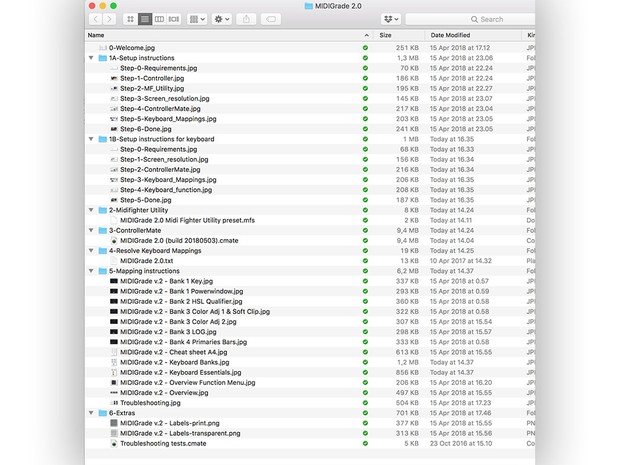Select the 3-ControllerMate folder icon

tap(103, 230)
